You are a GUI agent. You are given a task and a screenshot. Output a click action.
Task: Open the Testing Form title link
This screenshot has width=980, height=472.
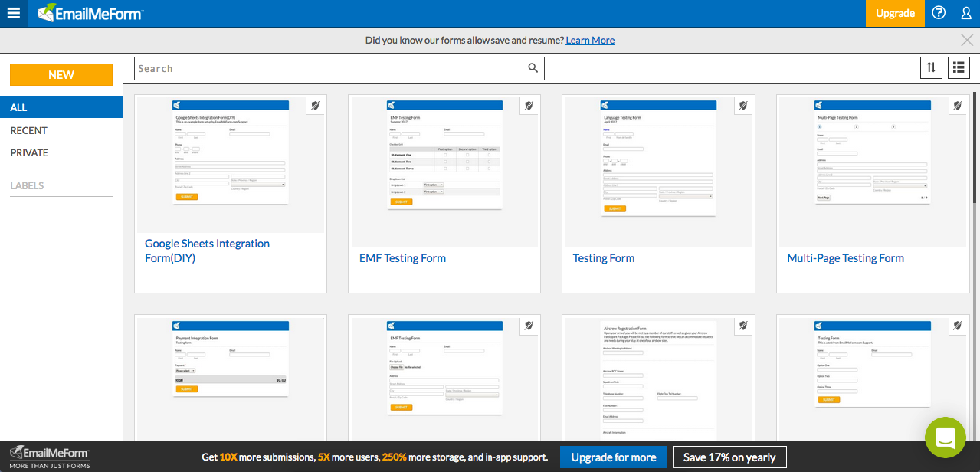[x=604, y=258]
